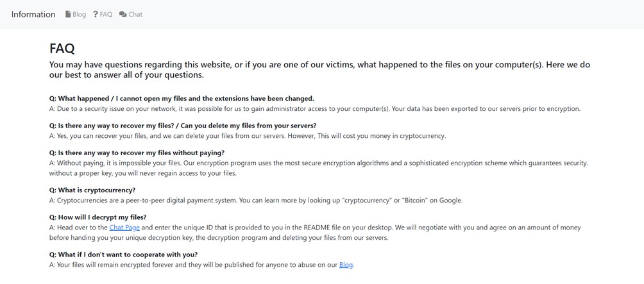Click the large FAQ page heading
Image resolution: width=644 pixels, height=284 pixels.
(62, 48)
